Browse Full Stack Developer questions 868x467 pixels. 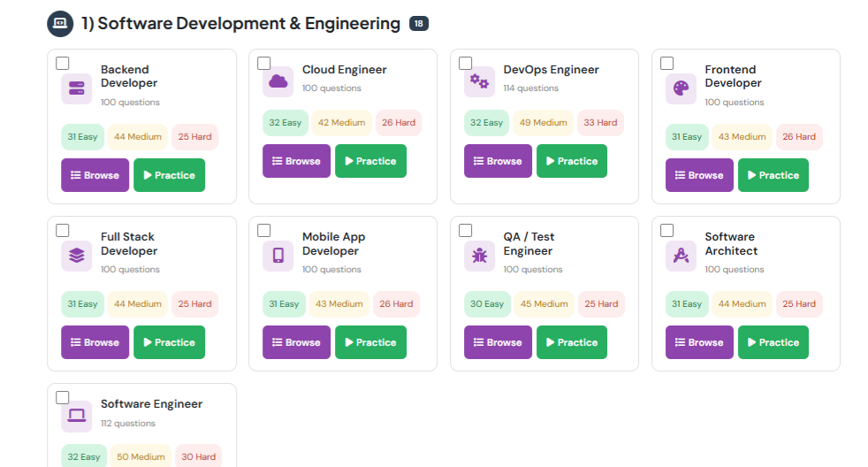[95, 342]
